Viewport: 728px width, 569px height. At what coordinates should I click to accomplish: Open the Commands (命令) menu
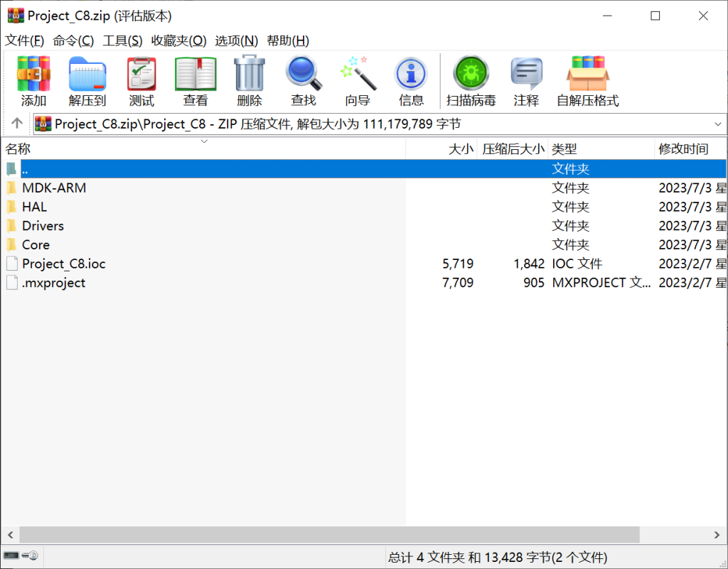point(73,40)
